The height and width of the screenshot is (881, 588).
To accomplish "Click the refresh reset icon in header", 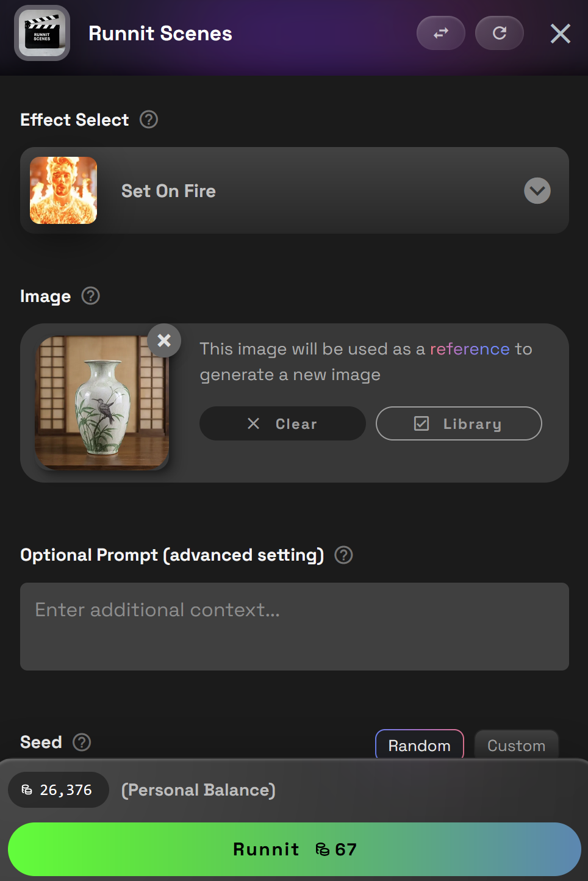I will coord(500,33).
